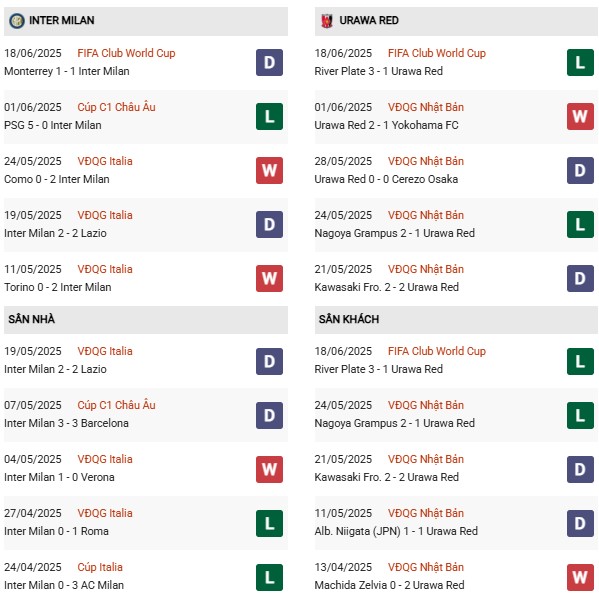Click the W badge for Urawa Red vs Yokohama FC

[580, 116]
